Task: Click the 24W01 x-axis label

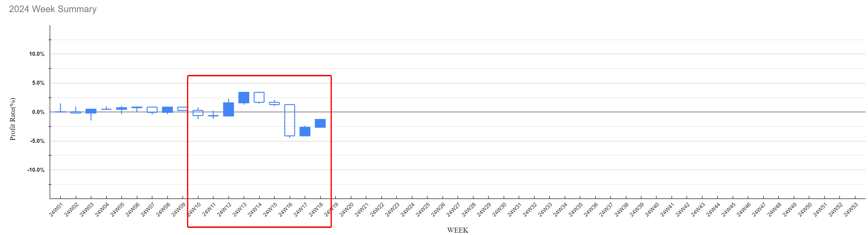Action: coord(56,210)
